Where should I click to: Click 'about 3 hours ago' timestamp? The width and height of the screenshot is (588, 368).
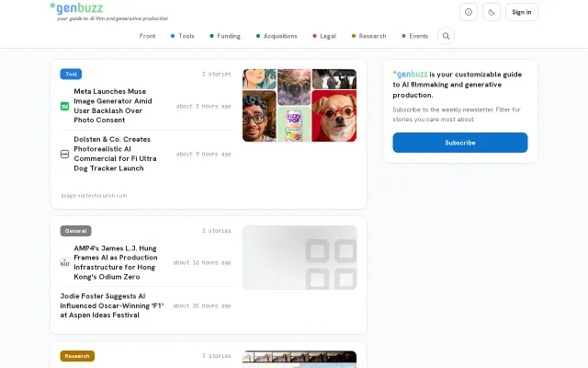pyautogui.click(x=204, y=107)
